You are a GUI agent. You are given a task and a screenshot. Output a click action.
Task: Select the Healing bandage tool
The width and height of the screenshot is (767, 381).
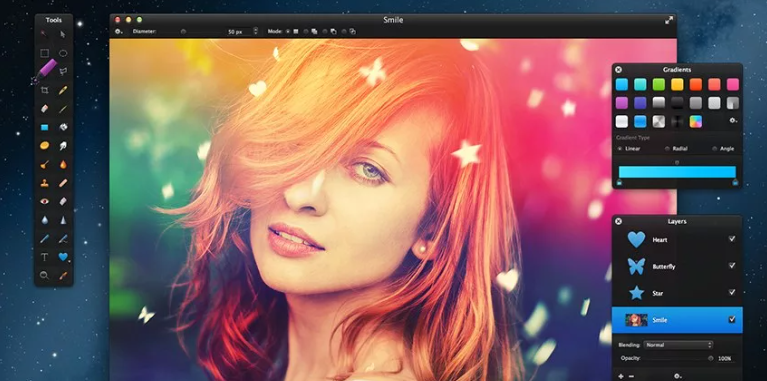(63, 183)
